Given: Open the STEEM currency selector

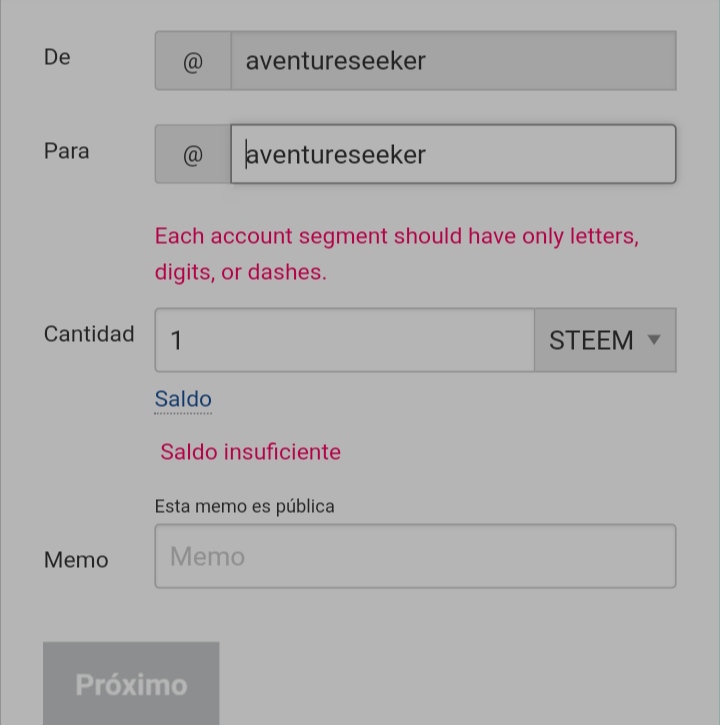Looking at the screenshot, I should coord(605,340).
